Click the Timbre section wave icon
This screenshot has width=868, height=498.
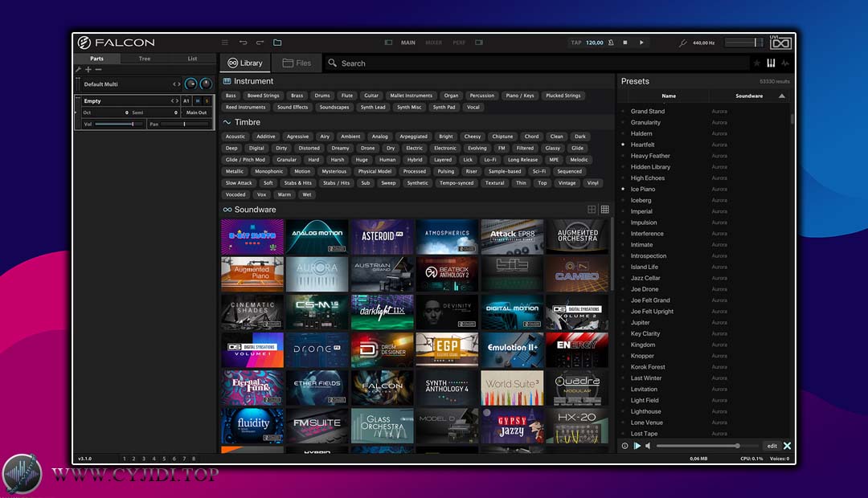pos(227,122)
